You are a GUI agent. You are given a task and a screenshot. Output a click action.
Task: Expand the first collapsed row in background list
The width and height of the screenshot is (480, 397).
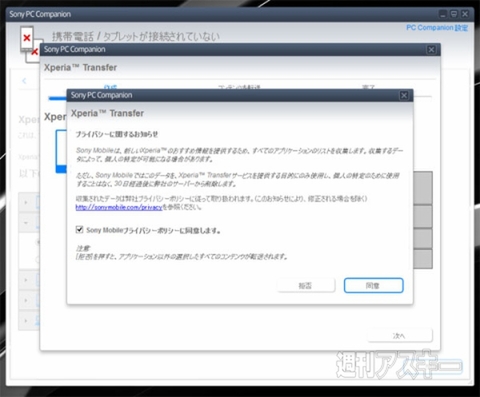[x=26, y=202]
